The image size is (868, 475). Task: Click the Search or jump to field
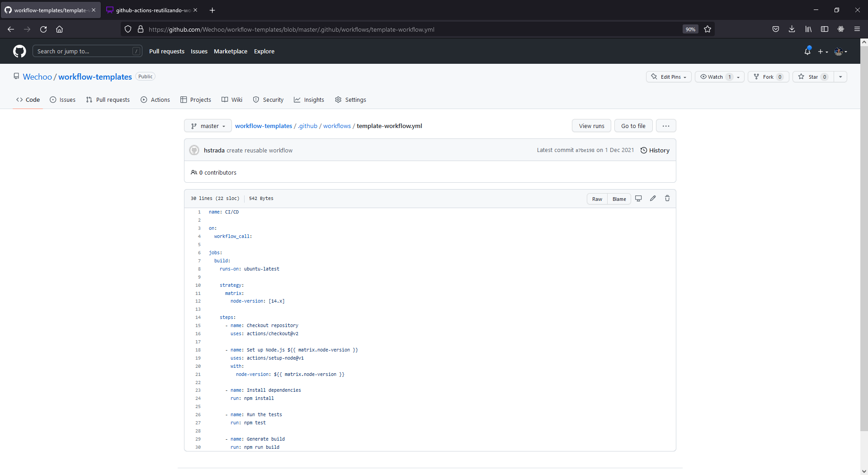87,51
